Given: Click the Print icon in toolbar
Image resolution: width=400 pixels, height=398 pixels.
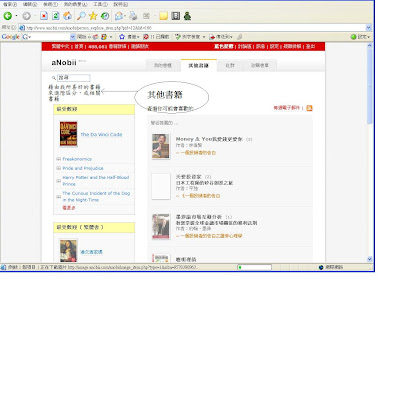Looking at the screenshot, I should point(133,16).
